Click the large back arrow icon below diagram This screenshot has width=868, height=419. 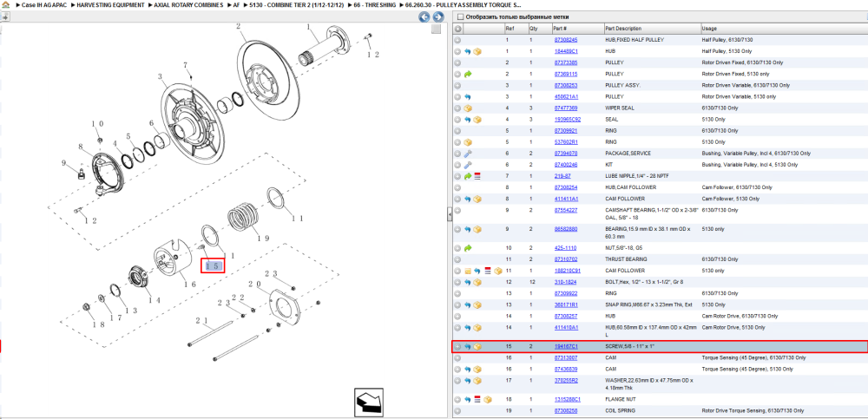pyautogui.click(x=369, y=402)
